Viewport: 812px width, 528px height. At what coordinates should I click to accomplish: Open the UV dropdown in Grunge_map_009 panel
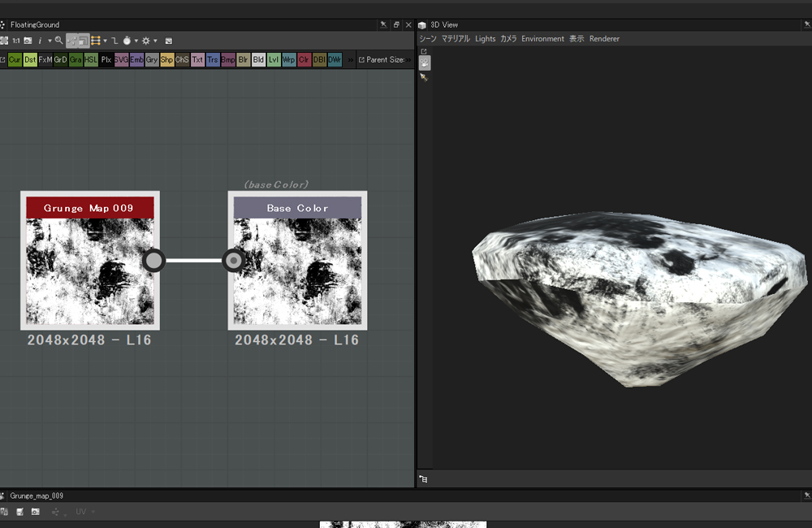tap(85, 512)
